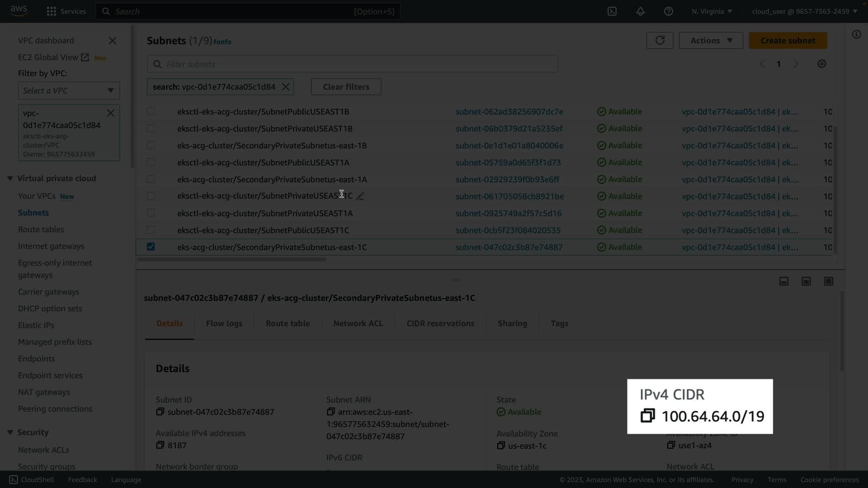This screenshot has width=868, height=488.
Task: Click the help question mark icon
Action: pos(668,11)
